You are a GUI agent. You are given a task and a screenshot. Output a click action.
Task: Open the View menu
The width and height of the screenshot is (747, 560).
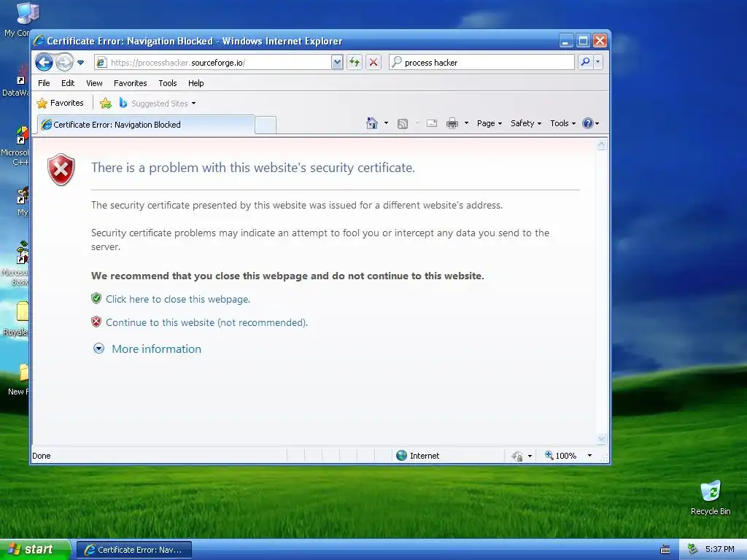[94, 83]
